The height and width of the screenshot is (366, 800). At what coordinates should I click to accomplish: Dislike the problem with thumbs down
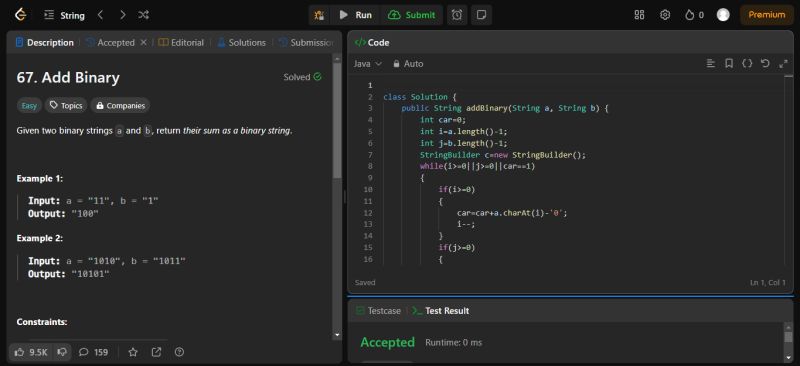click(62, 352)
